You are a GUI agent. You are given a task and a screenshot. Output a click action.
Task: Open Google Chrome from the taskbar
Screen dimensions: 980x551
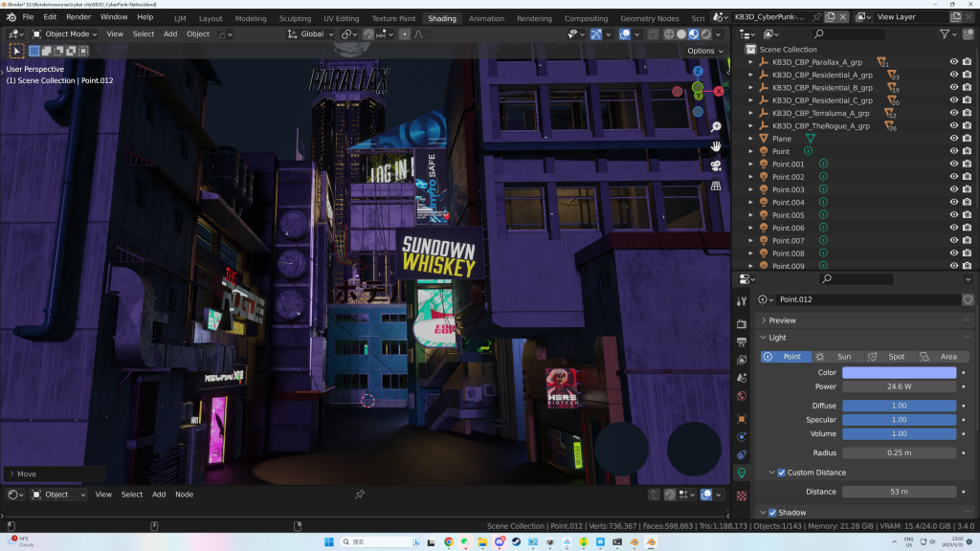[x=449, y=542]
